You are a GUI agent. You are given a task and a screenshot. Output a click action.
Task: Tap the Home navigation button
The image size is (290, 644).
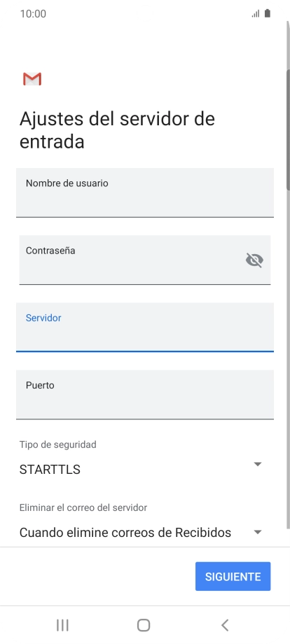click(x=144, y=625)
